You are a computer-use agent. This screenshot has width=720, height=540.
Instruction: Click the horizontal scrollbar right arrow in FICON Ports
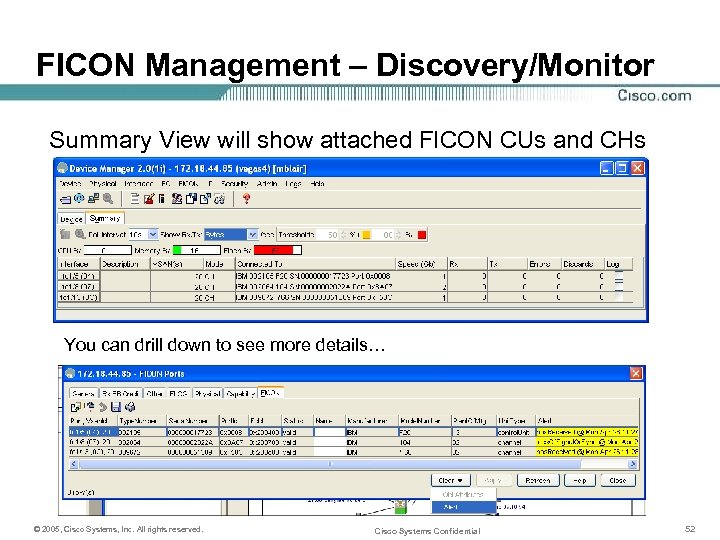pyautogui.click(x=632, y=464)
